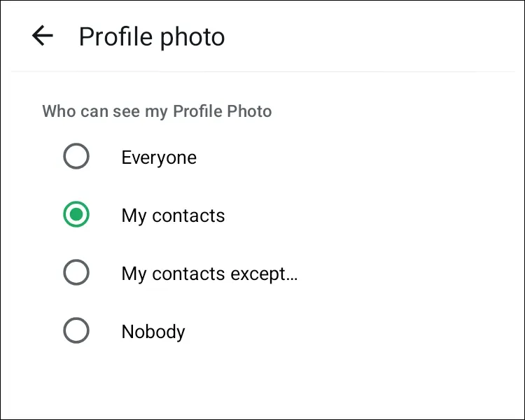Open the My contacts except… label
The width and height of the screenshot is (525, 420).
click(209, 274)
